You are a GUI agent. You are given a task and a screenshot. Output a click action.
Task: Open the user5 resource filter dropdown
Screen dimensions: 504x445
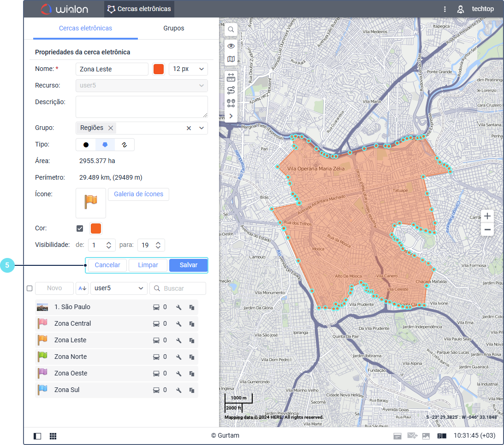tap(119, 288)
